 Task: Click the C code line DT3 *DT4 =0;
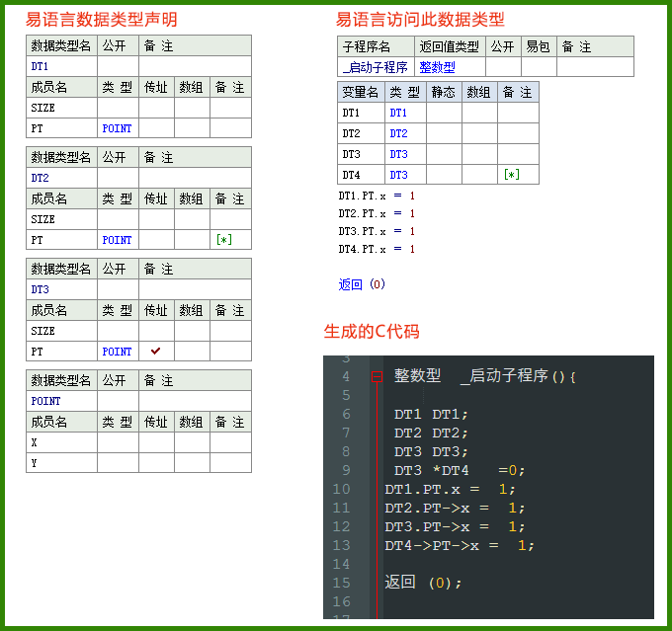click(459, 470)
